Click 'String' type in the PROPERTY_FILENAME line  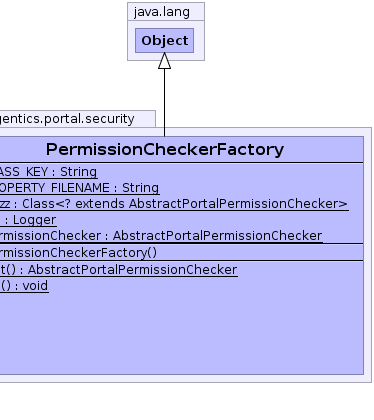click(x=140, y=188)
